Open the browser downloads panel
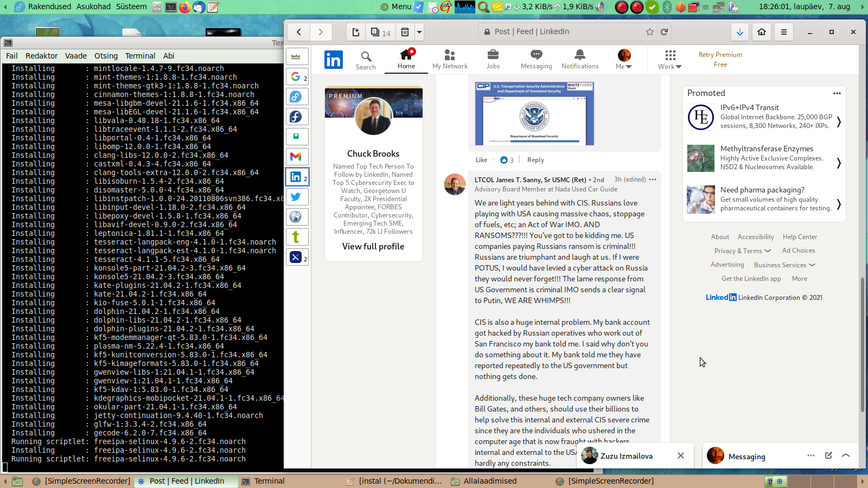 [x=740, y=32]
